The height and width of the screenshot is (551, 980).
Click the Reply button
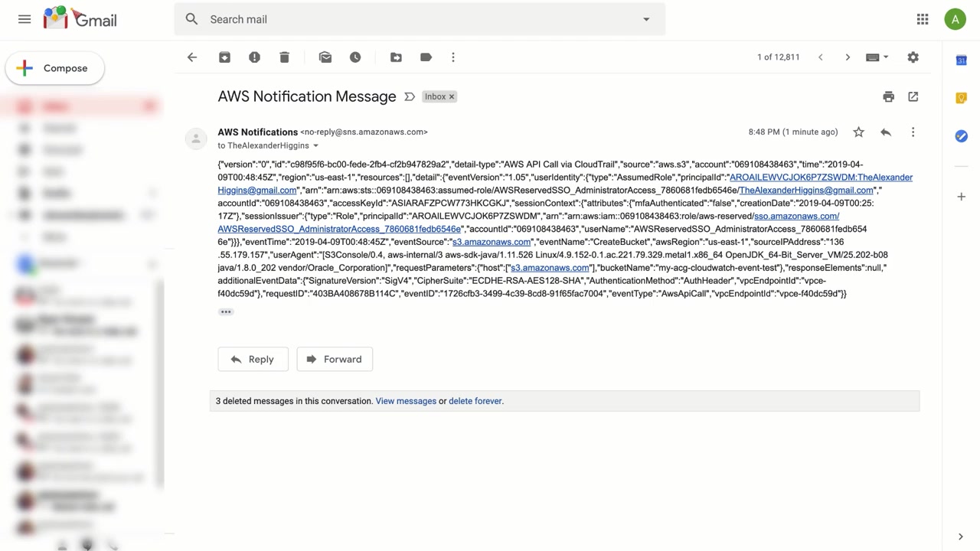253,359
